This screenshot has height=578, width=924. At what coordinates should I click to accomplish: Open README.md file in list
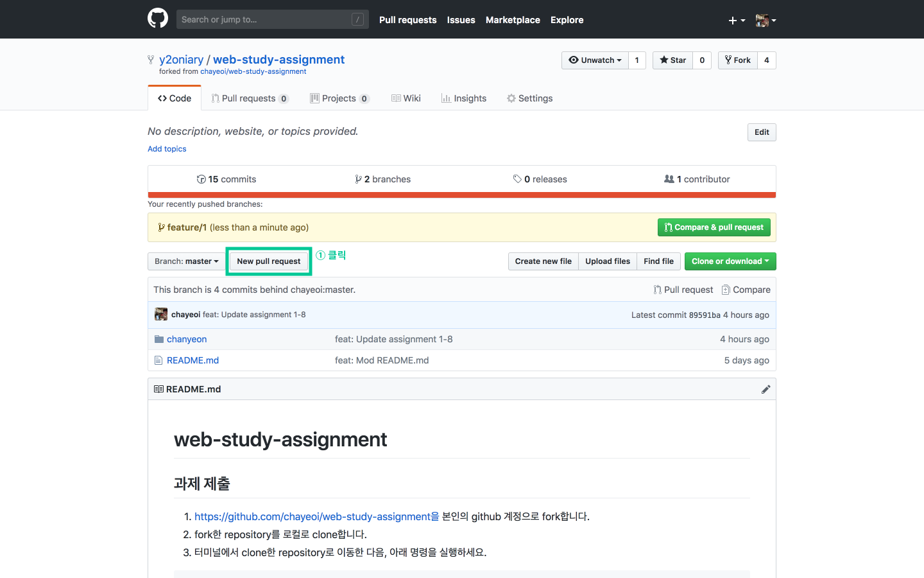193,360
